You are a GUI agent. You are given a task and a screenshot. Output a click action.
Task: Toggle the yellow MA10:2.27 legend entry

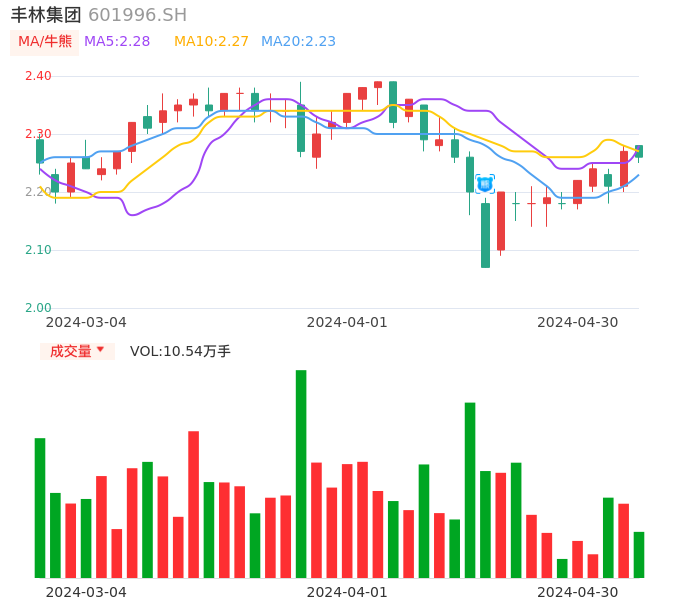tap(211, 42)
